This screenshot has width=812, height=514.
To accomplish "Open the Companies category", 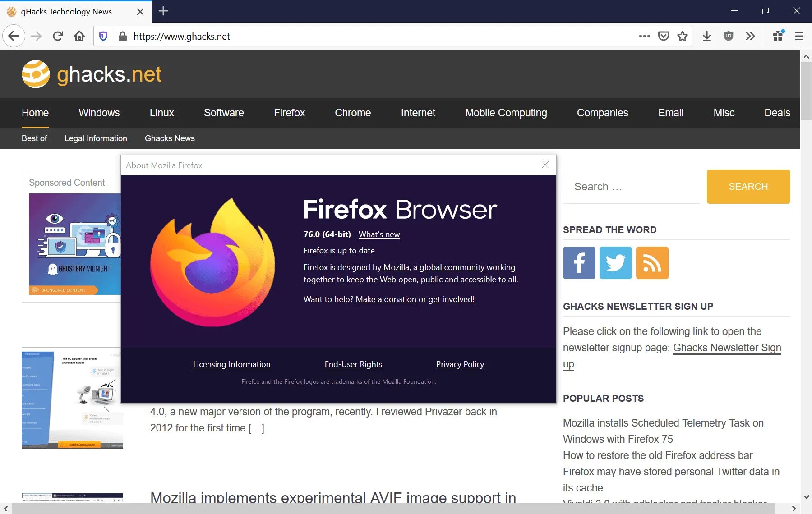I will coord(603,113).
